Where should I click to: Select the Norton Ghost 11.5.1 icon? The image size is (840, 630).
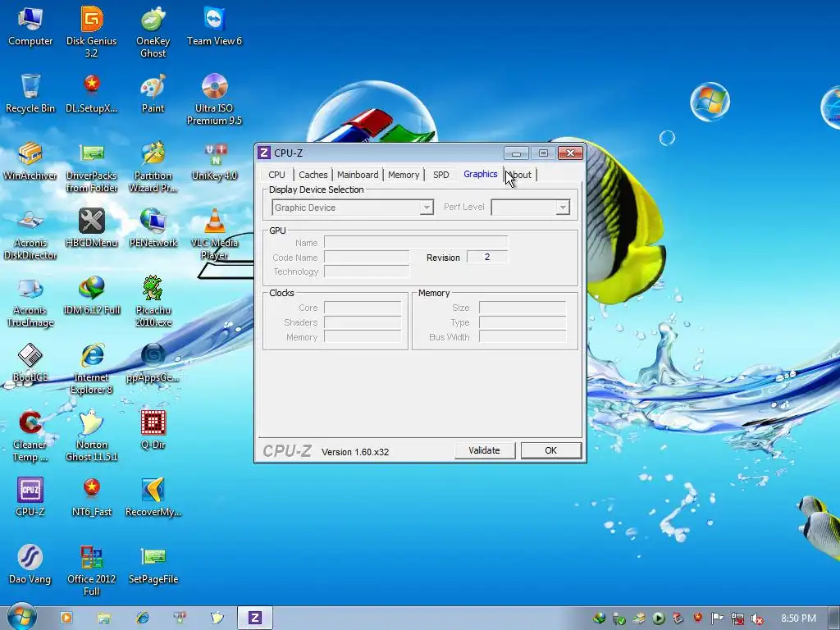pos(92,436)
